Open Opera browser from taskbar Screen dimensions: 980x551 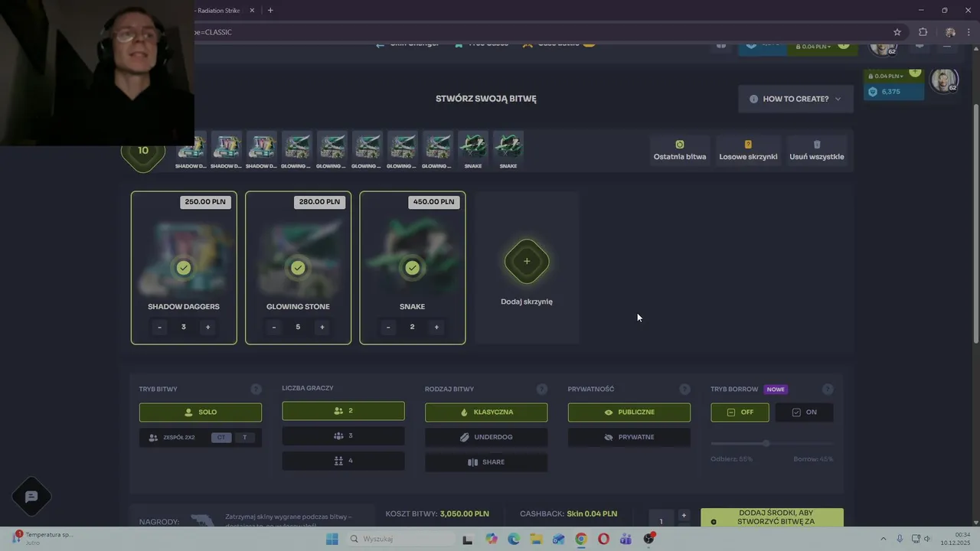coord(603,540)
